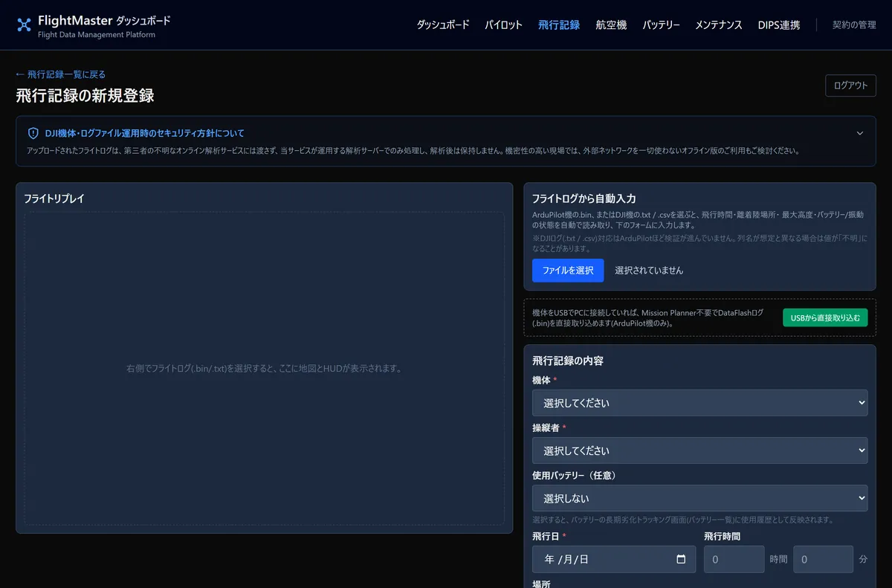Click the 飛行日 date input field
This screenshot has height=588, width=892.
614,559
